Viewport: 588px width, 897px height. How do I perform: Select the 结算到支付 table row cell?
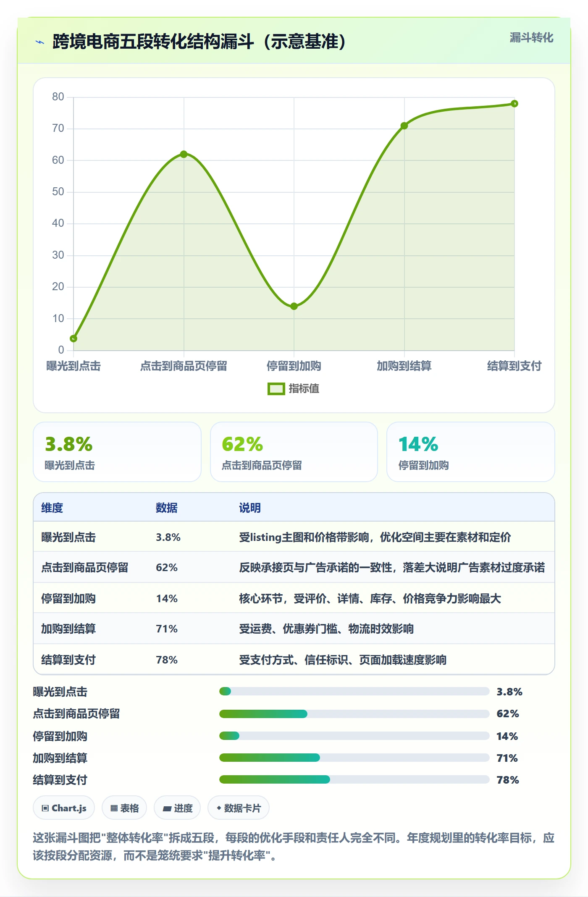coord(68,660)
